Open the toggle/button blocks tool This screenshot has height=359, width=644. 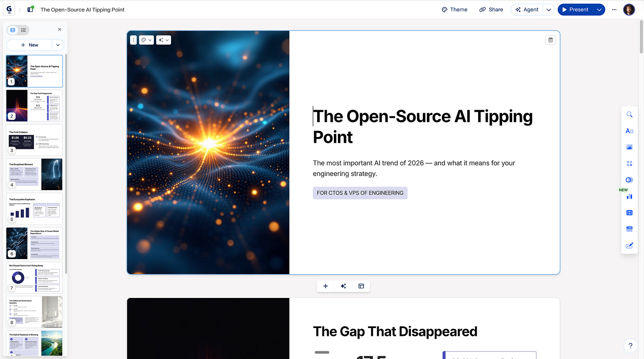[x=629, y=180]
